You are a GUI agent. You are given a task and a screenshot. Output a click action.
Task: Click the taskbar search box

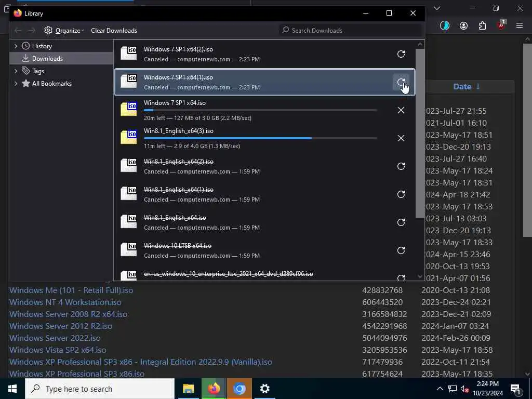coord(100,389)
